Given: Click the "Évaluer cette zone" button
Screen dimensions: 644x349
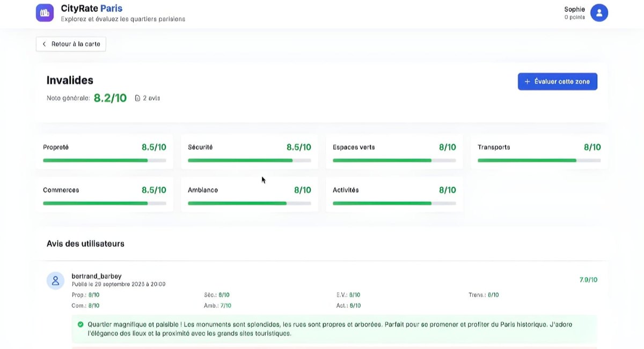Looking at the screenshot, I should [x=558, y=81].
